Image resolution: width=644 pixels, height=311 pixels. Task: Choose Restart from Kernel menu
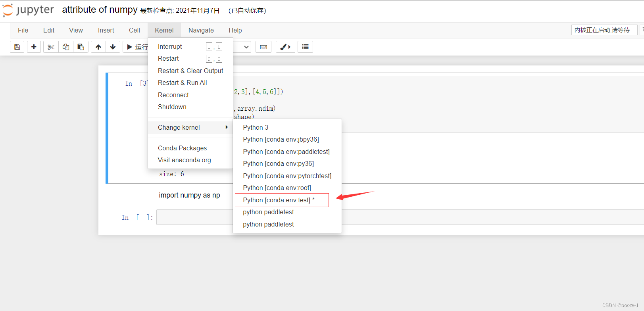pyautogui.click(x=190, y=58)
